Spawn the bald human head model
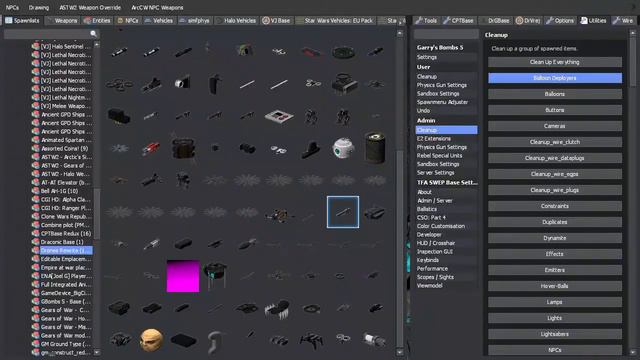 [x=151, y=340]
